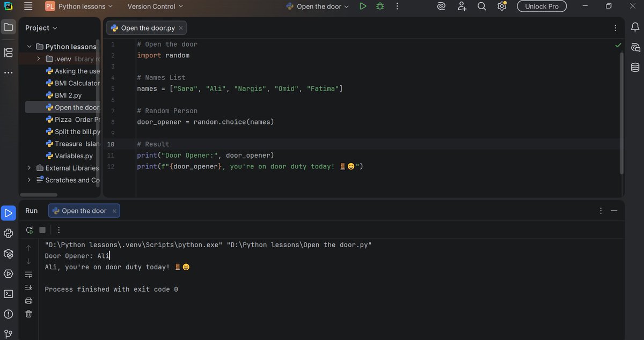Open the Git sidebar icon
This screenshot has height=340, width=644.
click(8, 334)
